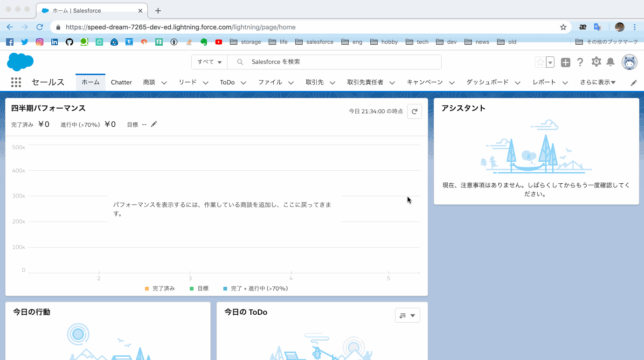Screen dimensions: 644x360
Task: Open the Help question mark icon
Action: click(x=580, y=62)
